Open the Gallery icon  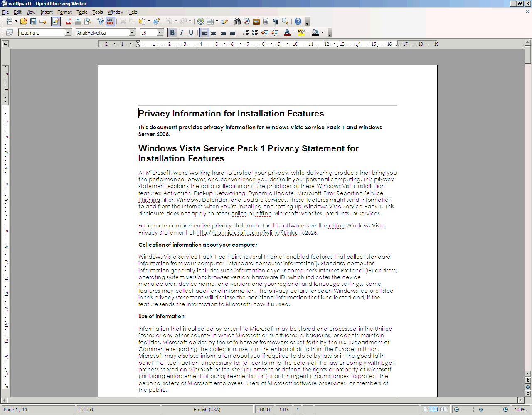coord(256,21)
